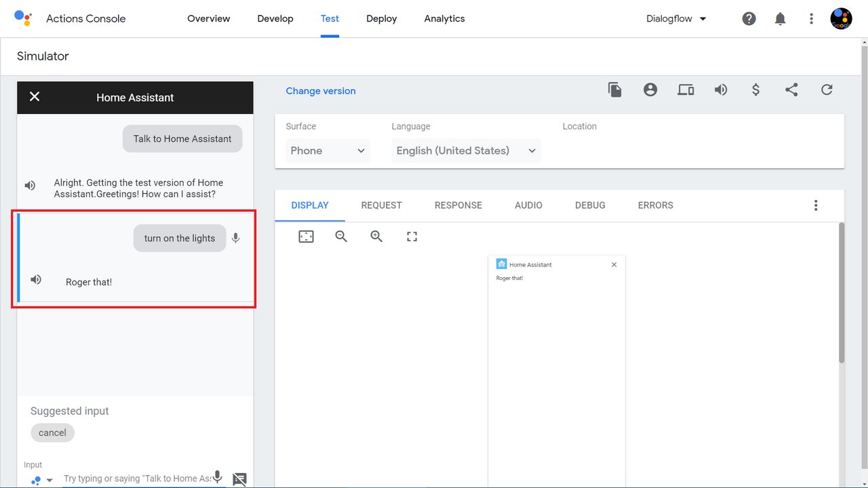Viewport: 868px width, 488px height.
Task: Click the microphone icon in the Input field
Action: tap(218, 477)
